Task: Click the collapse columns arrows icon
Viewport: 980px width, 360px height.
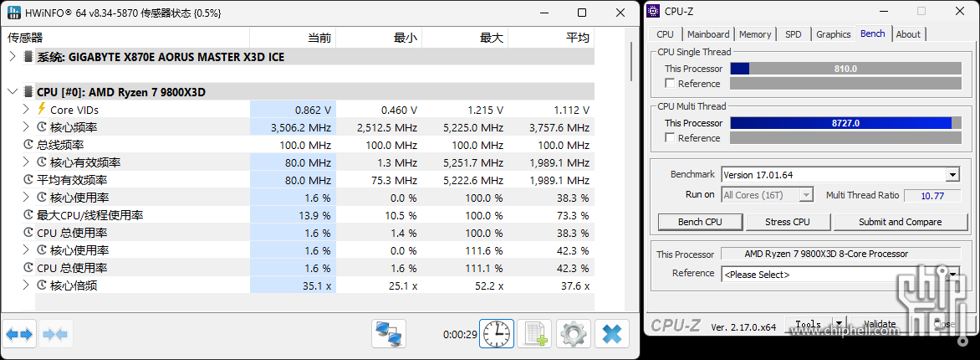Action: tap(54, 335)
